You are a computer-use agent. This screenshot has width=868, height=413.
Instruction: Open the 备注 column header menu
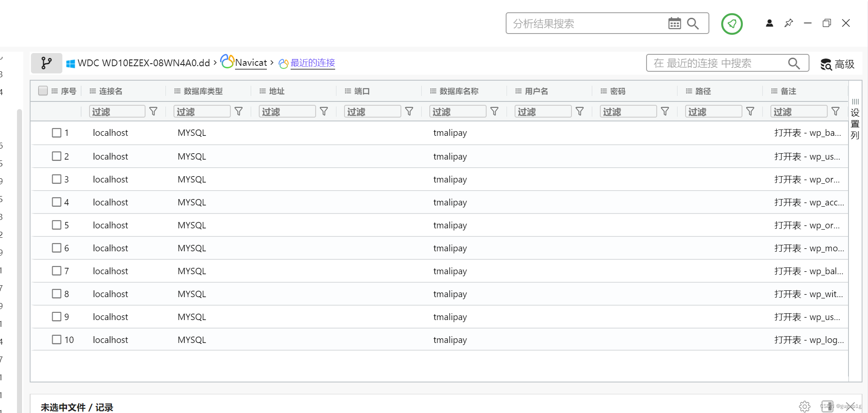(774, 91)
